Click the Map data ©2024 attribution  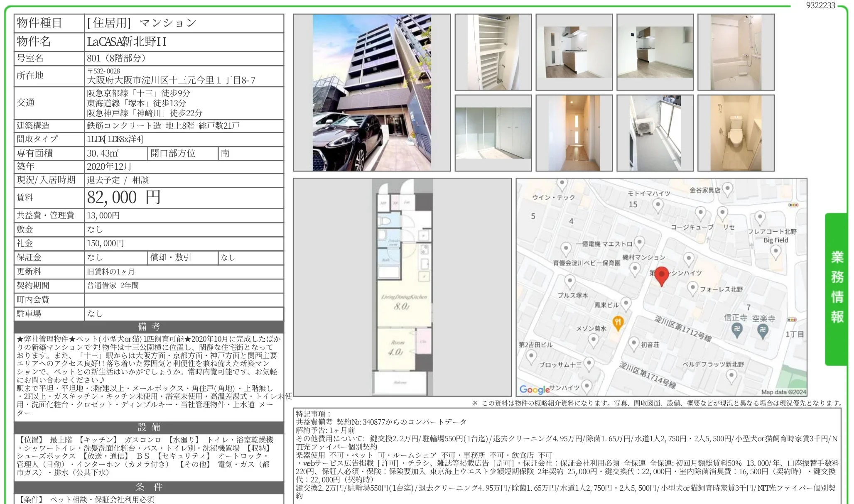tap(783, 391)
